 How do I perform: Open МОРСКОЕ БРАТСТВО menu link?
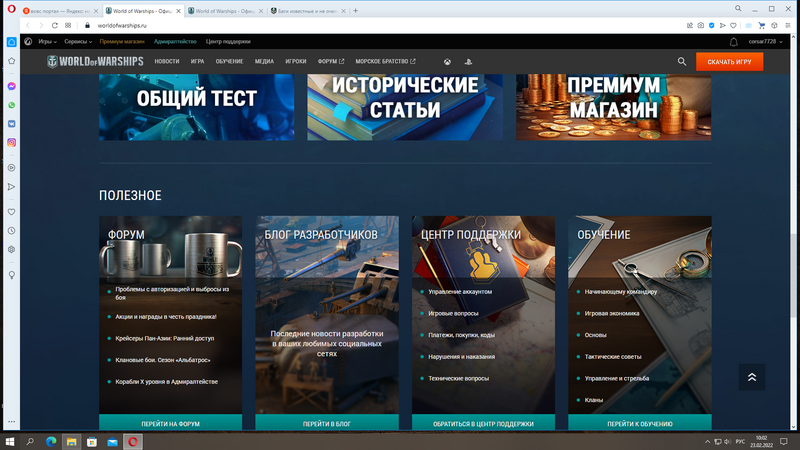click(385, 61)
